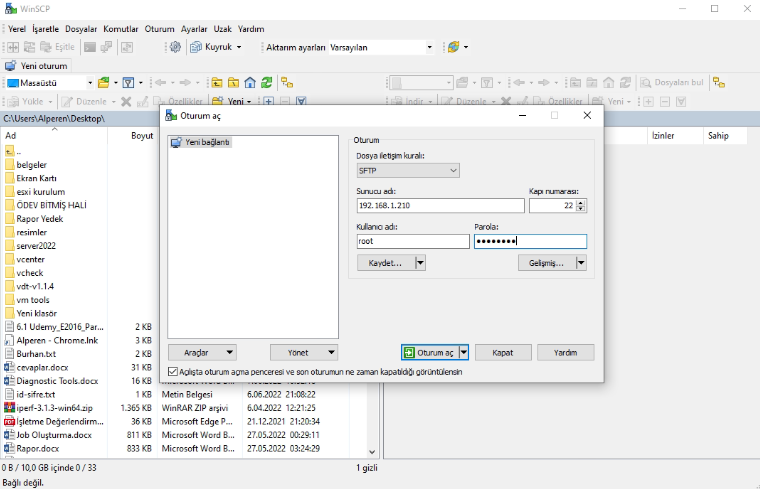
Task: Open the Araçlar dropdown button
Action: tap(203, 353)
